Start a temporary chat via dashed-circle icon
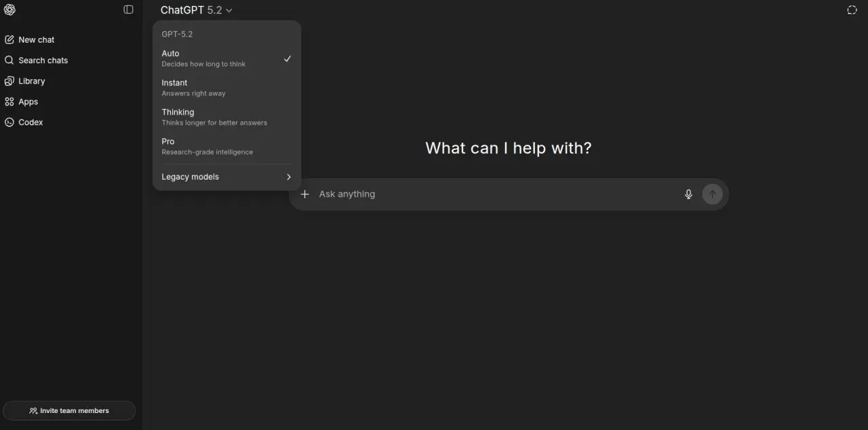 852,9
